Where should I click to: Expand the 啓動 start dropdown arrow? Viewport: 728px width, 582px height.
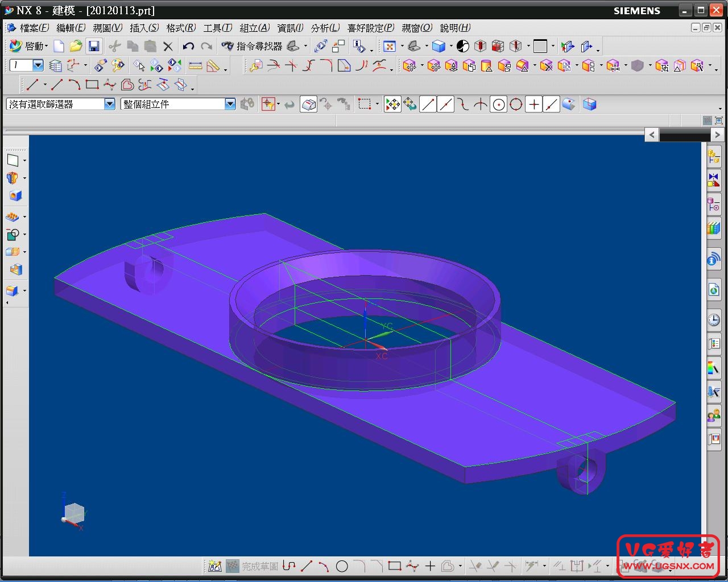[46, 47]
